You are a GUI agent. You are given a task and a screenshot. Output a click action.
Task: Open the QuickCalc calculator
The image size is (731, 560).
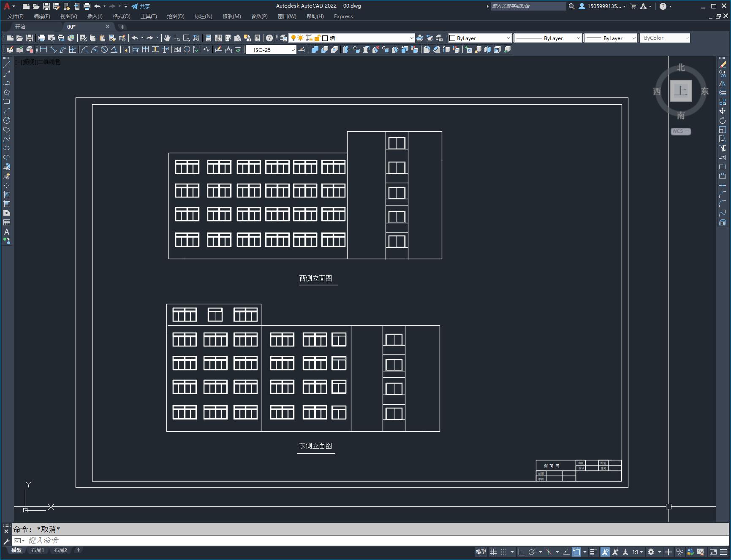tap(257, 38)
